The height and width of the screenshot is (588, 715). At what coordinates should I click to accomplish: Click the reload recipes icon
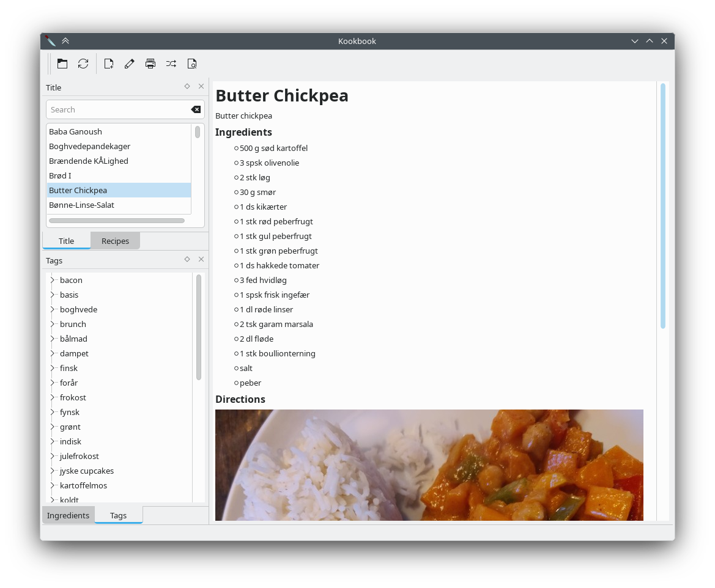83,64
